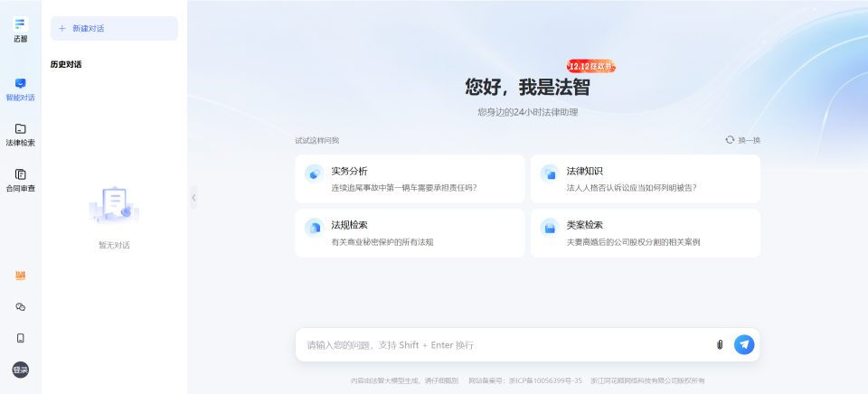The width and height of the screenshot is (868, 394).
Task: Click the 暂无对话 empty state text
Action: [114, 245]
